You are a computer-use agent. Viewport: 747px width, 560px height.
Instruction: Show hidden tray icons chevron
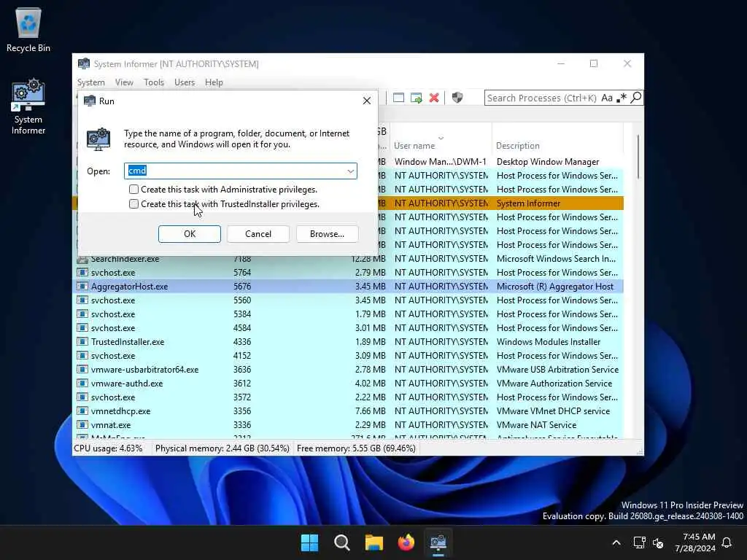point(616,542)
